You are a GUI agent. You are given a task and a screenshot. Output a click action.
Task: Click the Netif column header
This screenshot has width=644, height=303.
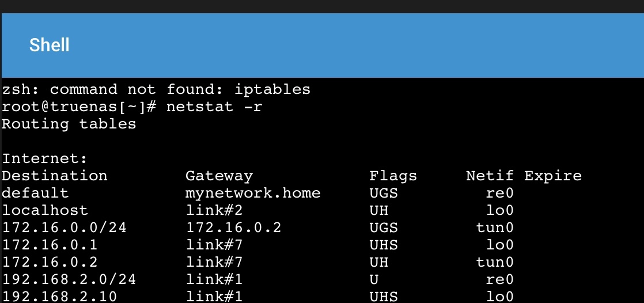(x=490, y=176)
